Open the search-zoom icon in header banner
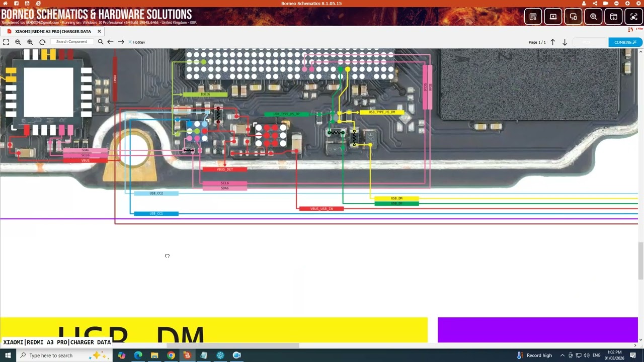Screen dimensions: 644x362 tap(593, 17)
